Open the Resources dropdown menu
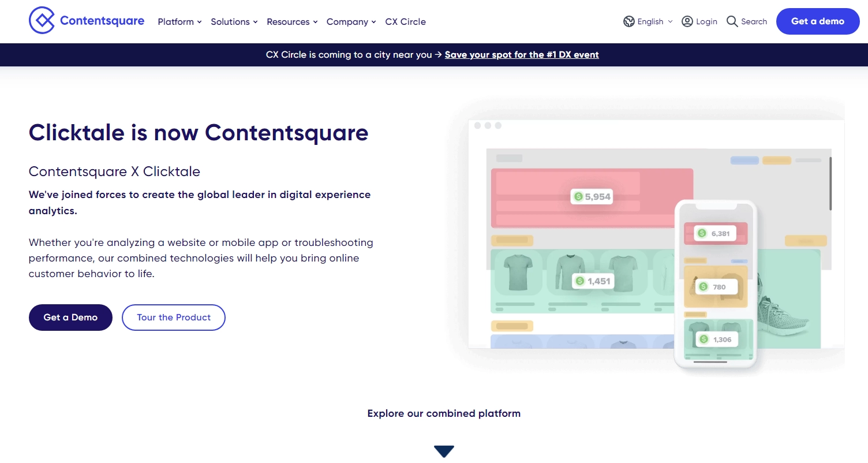Screen dimensions: 868x463 click(292, 21)
